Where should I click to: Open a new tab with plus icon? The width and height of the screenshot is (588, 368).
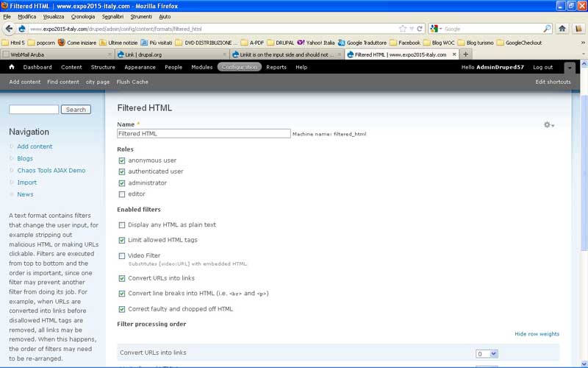click(x=466, y=54)
